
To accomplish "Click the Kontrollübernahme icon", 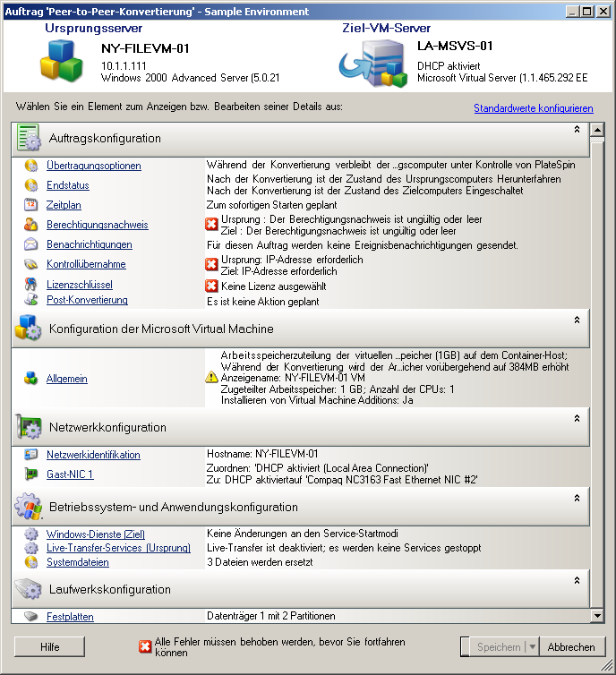I will (31, 264).
